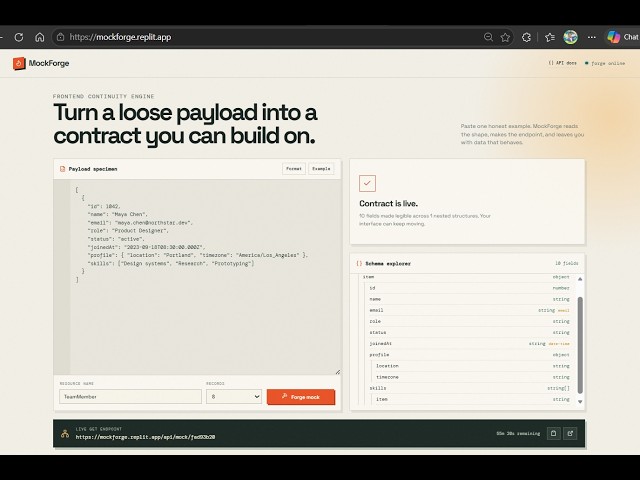Open the favorites list icon
Screen dimensions: 640x480
pos(550,37)
